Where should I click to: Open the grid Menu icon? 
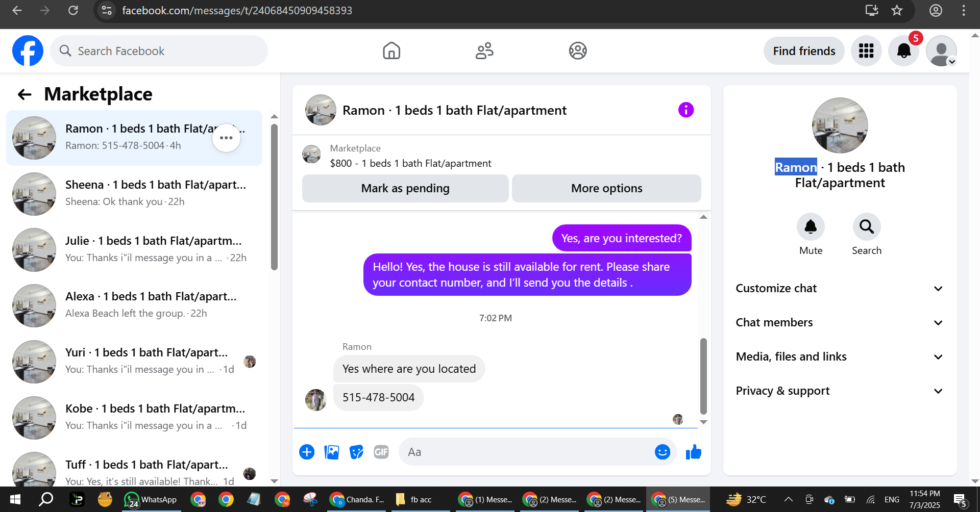pos(866,51)
